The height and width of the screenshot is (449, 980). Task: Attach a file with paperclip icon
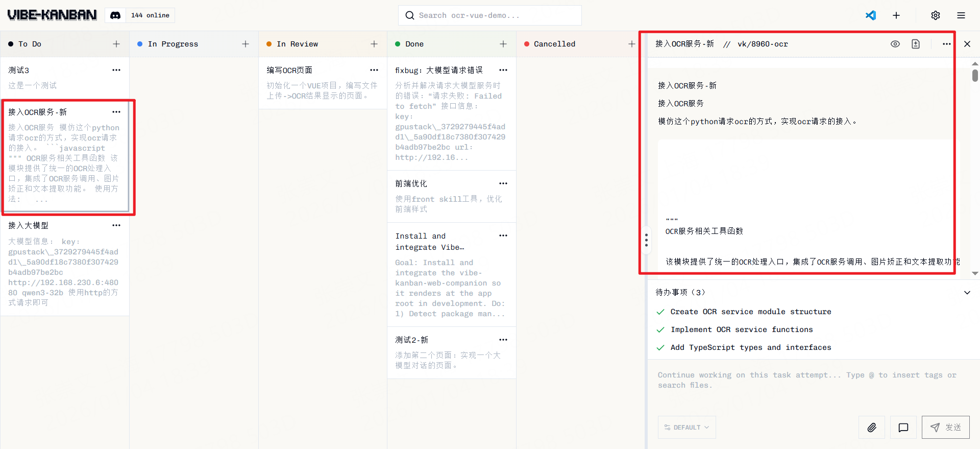[x=872, y=428]
